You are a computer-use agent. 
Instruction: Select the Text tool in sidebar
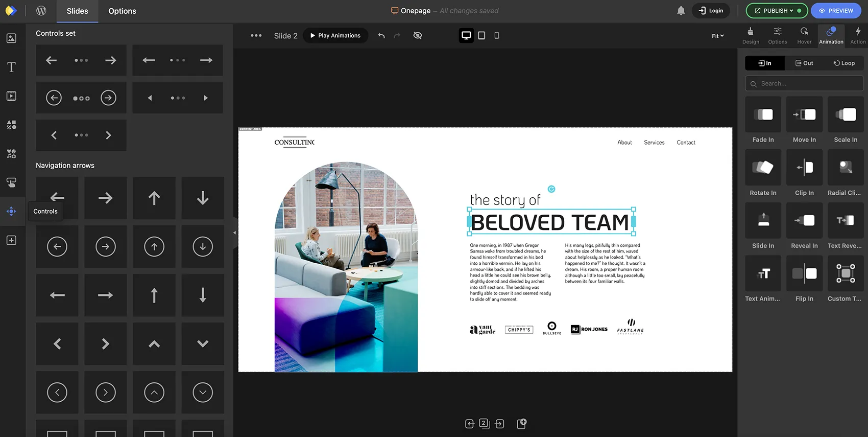(11, 67)
